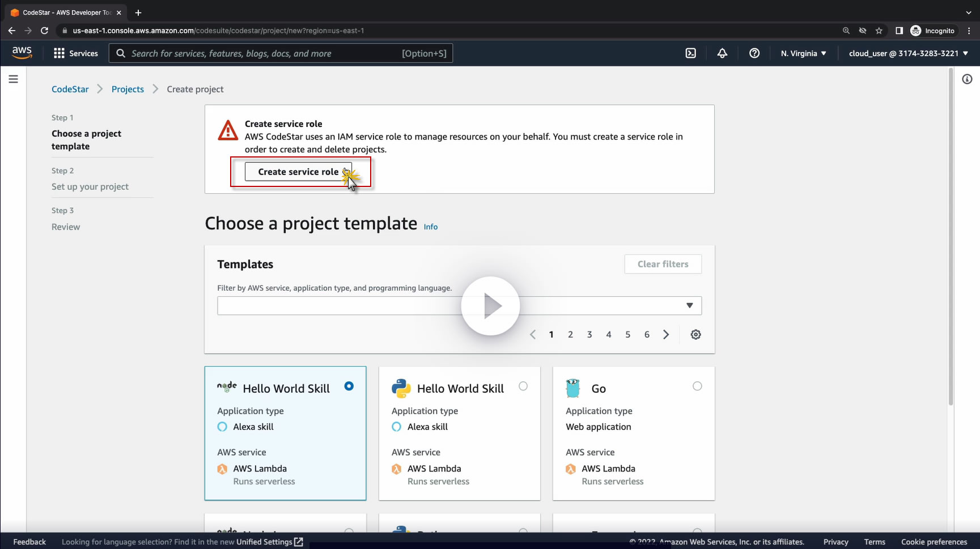Reload the browser page
Screen dimensions: 980x549
[44, 31]
